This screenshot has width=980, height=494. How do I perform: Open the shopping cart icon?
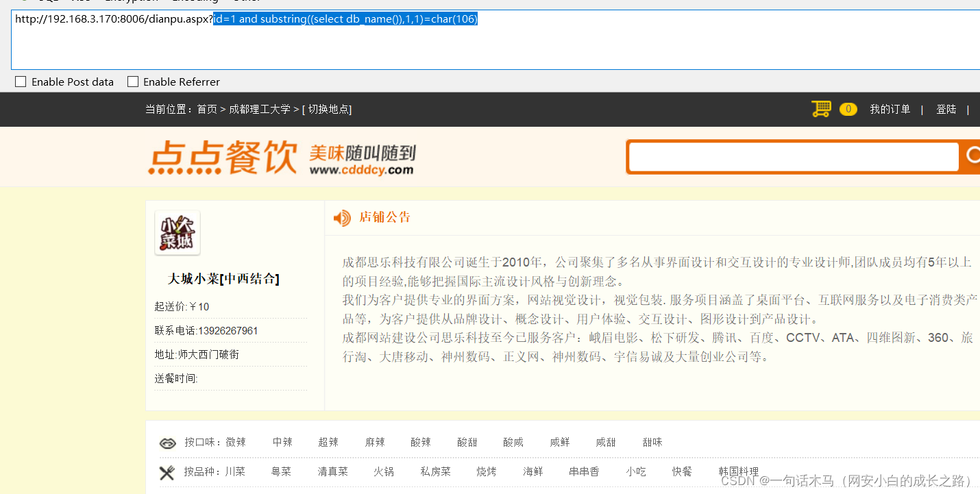(x=821, y=109)
